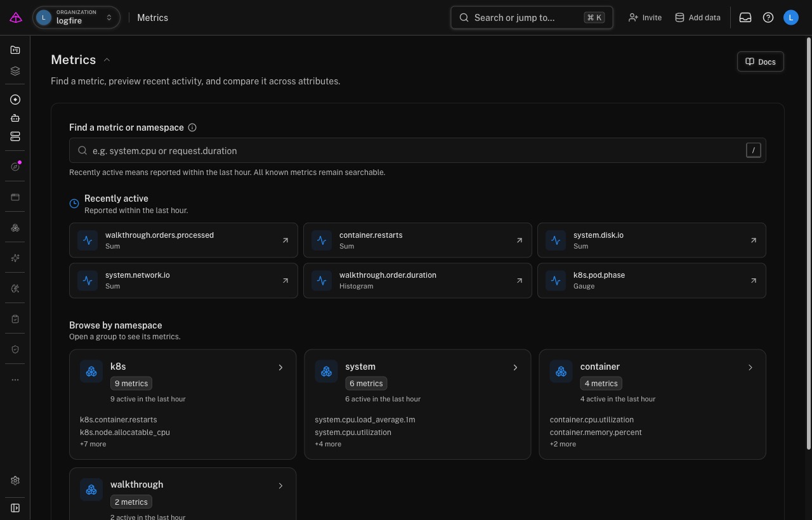Screen dimensions: 812x520
Task: Open the sparkles icon in the sidebar
Action: point(15,258)
